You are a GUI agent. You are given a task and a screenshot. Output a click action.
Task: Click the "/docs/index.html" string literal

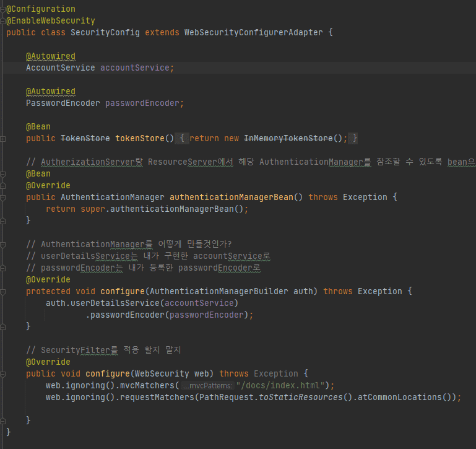pos(280,385)
